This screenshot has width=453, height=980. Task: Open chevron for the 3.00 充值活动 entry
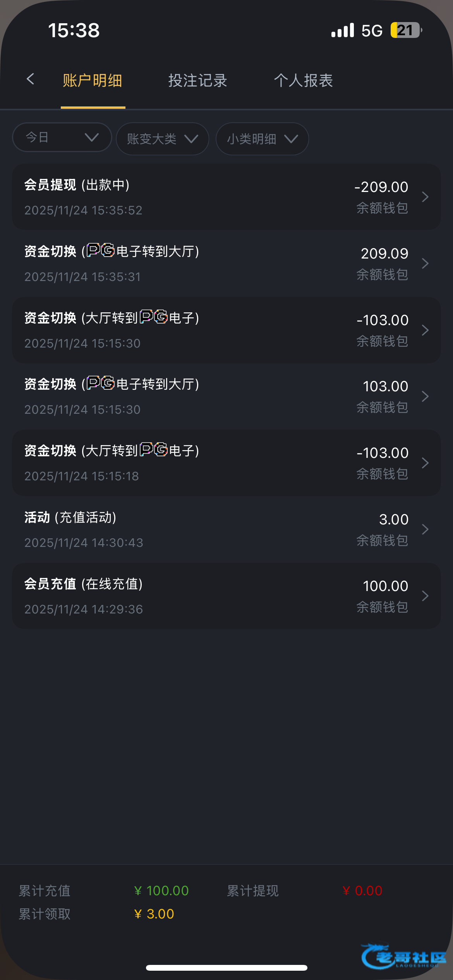(x=425, y=529)
